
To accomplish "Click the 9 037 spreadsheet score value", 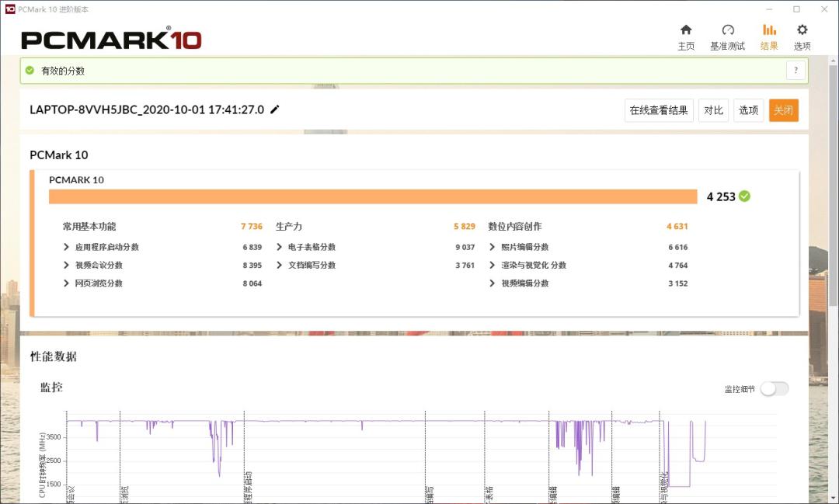I will click(x=465, y=247).
